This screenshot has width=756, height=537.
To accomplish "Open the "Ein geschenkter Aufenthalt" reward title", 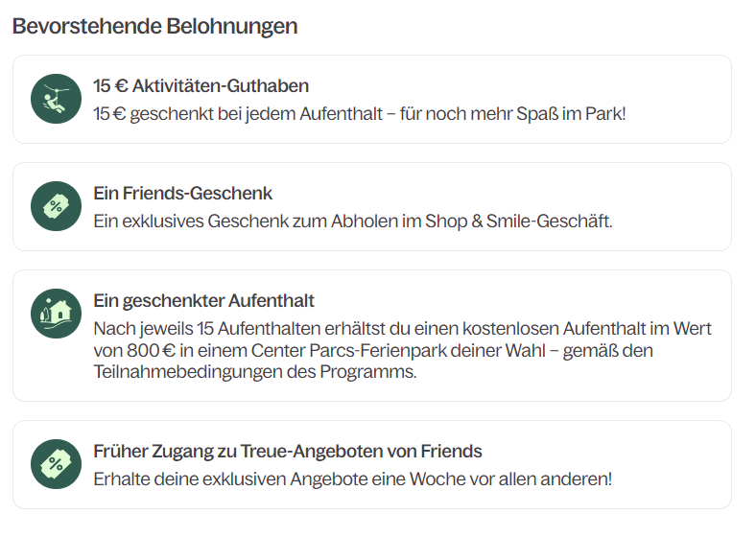I will coord(203,301).
